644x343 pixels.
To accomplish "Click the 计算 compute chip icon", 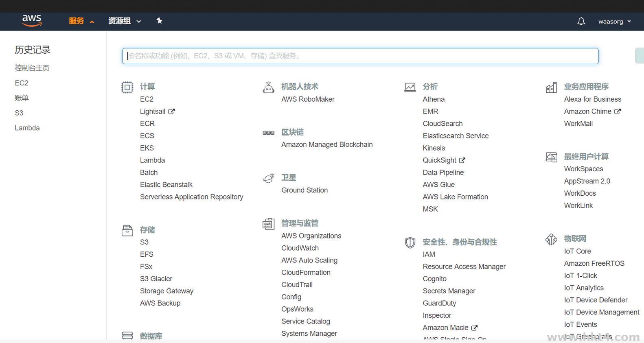I will 127,87.
